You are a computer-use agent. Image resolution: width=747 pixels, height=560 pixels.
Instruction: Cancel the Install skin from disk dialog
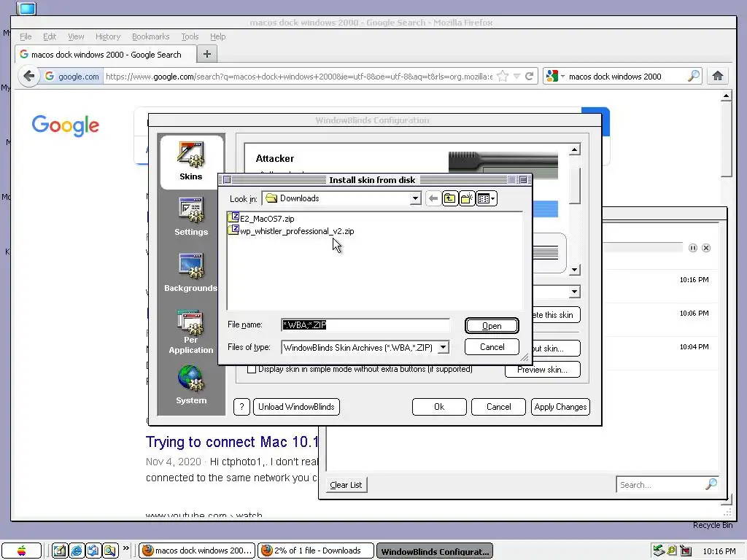(492, 347)
